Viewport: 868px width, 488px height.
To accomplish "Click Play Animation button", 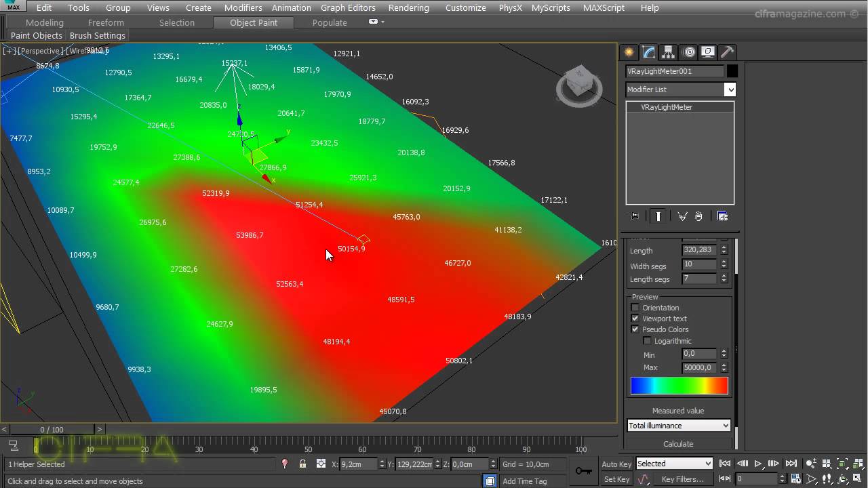I will [758, 464].
